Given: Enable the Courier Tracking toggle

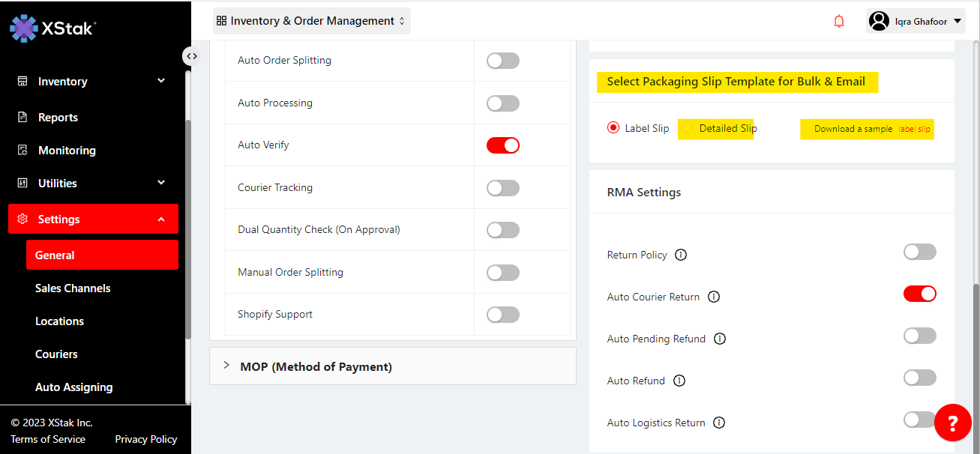Looking at the screenshot, I should coord(502,188).
